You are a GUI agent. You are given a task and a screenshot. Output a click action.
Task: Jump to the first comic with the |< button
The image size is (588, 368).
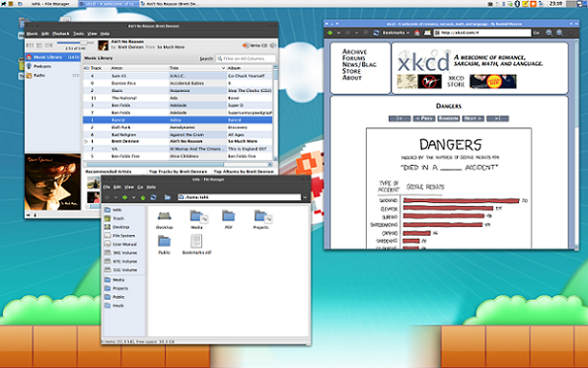(400, 118)
